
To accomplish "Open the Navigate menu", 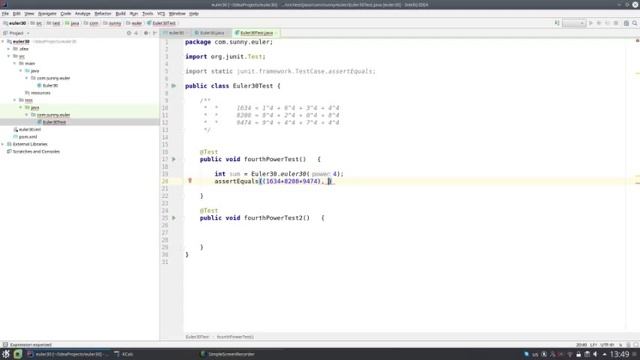I will coord(47,13).
